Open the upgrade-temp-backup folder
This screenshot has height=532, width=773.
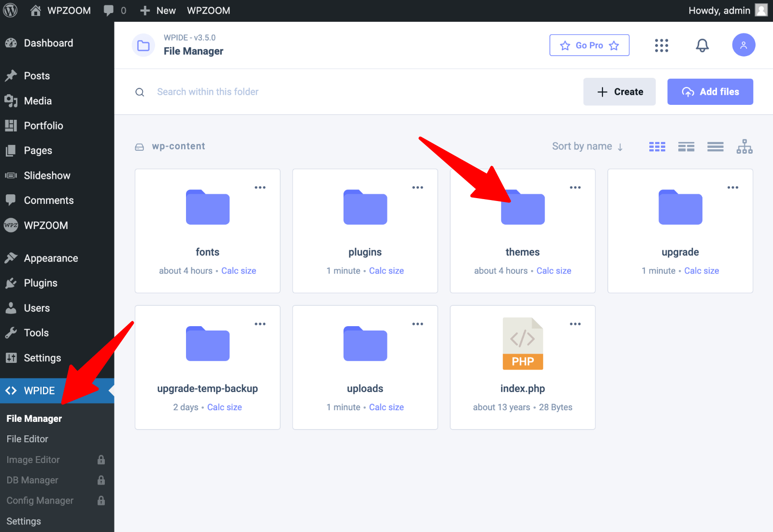(x=208, y=344)
